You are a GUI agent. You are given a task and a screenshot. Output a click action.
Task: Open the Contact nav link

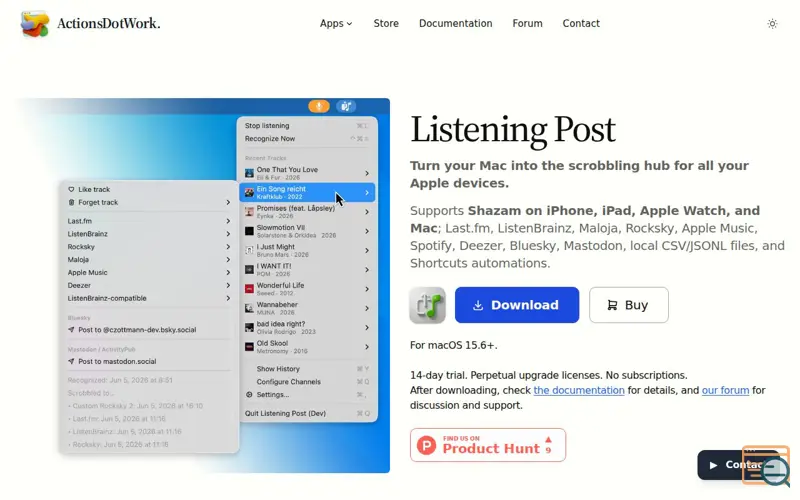[x=581, y=23]
